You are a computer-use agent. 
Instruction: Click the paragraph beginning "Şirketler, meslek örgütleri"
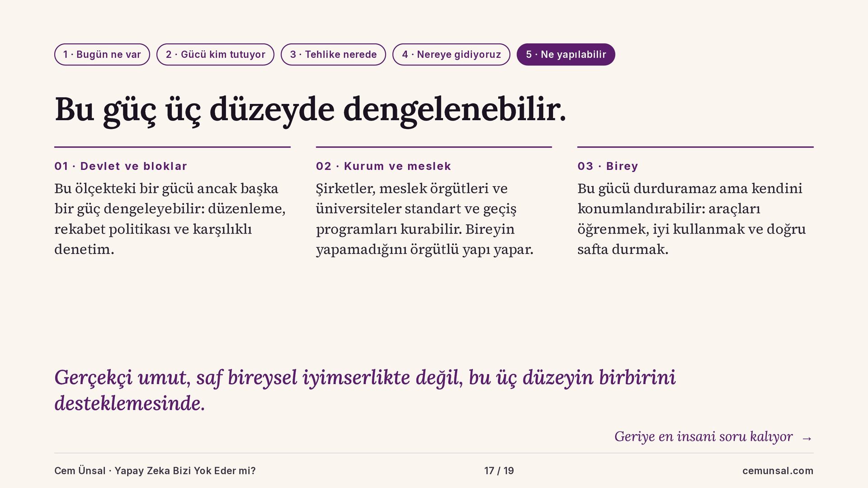pyautogui.click(x=425, y=219)
